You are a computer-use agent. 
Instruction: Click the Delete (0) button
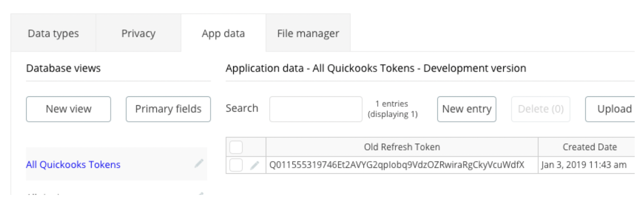(540, 109)
